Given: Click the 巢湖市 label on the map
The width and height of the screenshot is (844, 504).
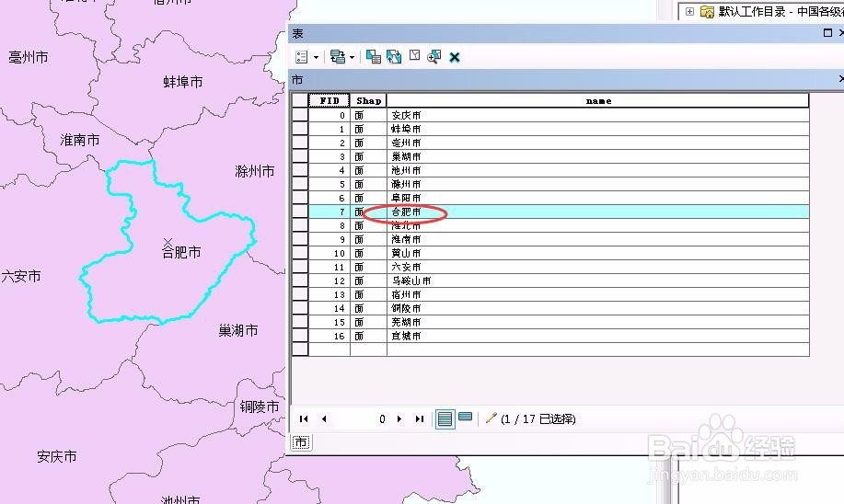Looking at the screenshot, I should [237, 330].
